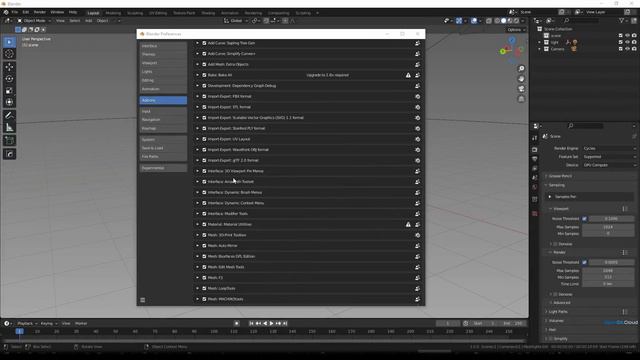The height and width of the screenshot is (360, 640).
Task: Switch to the Modeling workspace tab
Action: click(x=113, y=13)
